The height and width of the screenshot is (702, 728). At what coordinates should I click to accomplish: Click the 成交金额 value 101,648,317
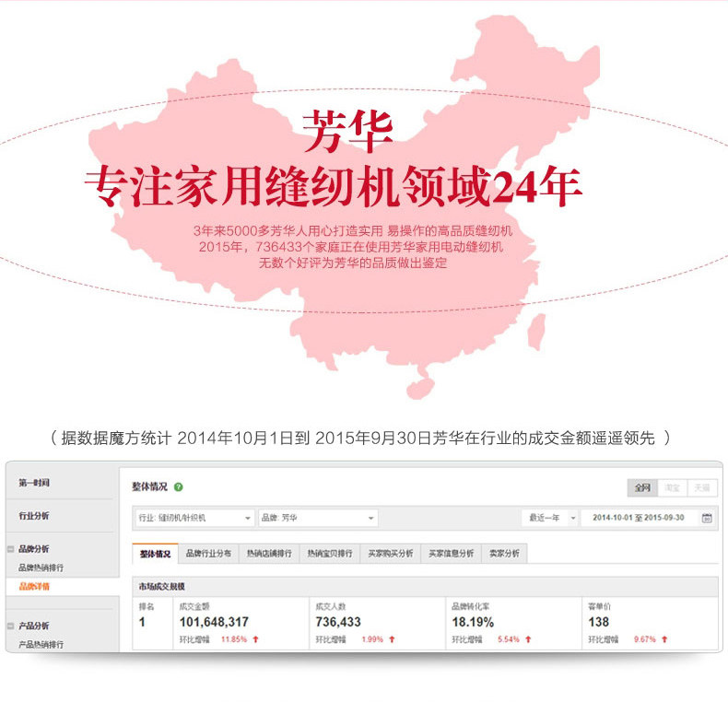[x=214, y=622]
